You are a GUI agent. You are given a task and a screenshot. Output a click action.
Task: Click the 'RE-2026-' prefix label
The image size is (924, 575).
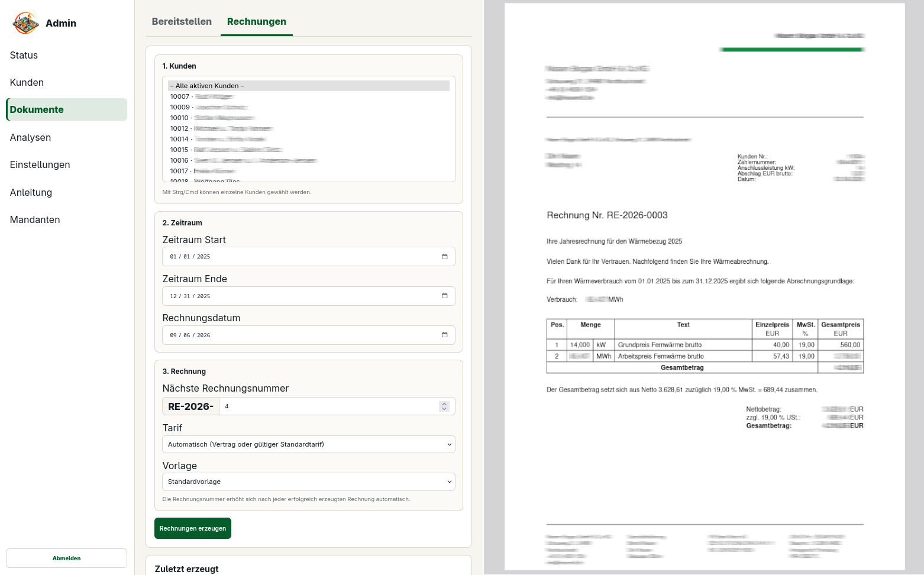click(191, 406)
